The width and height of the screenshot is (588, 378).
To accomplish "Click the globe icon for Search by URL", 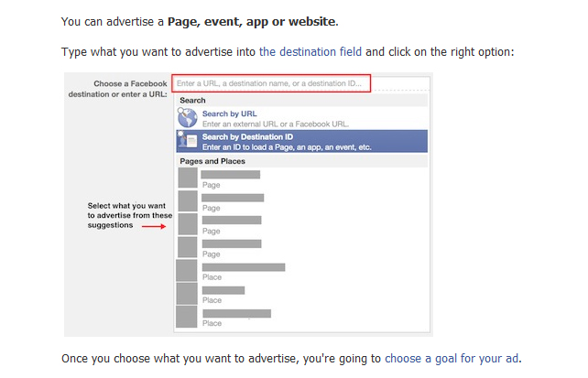I will pos(188,118).
